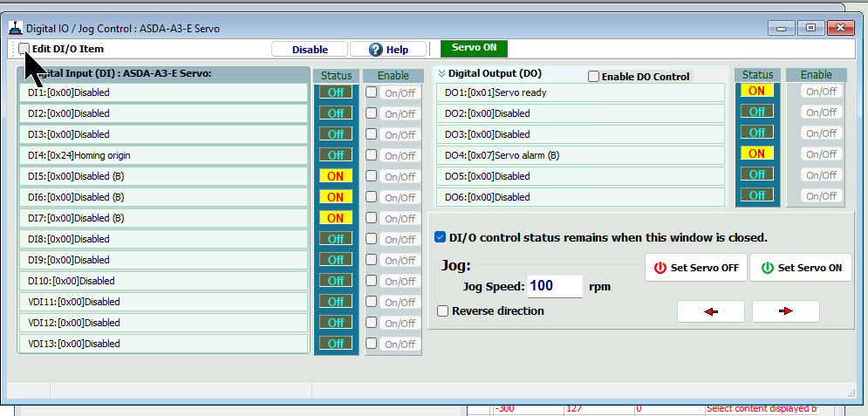Click DO4 On/Off toggle button
Viewport: 868px width, 416px height.
[822, 154]
